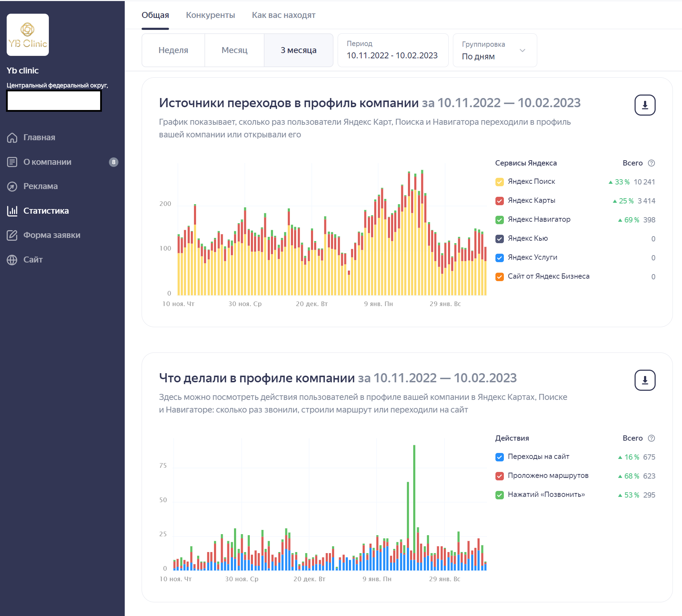This screenshot has height=616, width=682.
Task: Switch to the Как вас находят tab
Action: (x=284, y=15)
